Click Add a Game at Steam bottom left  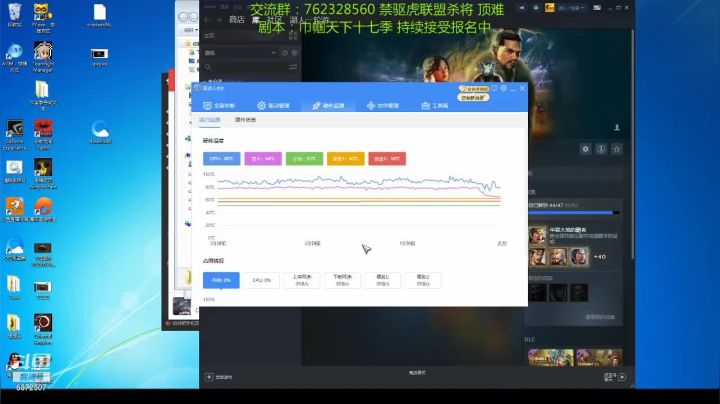pyautogui.click(x=219, y=377)
